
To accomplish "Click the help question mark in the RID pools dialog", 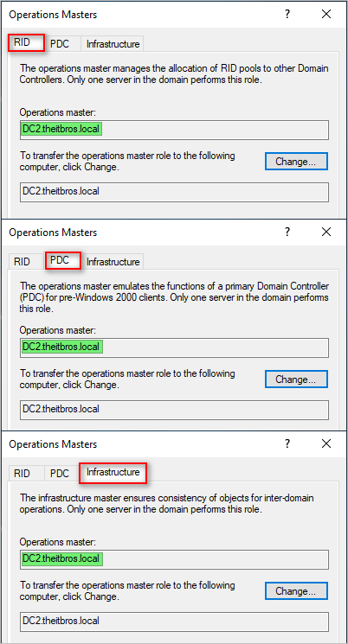I will pos(287,15).
